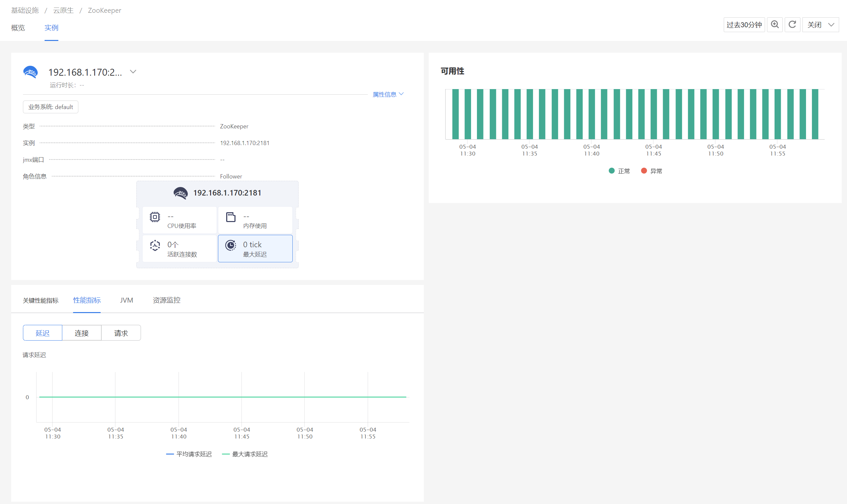Screen dimensions: 847x504
Task: Click the 内存使用 metric card
Action: click(255, 220)
